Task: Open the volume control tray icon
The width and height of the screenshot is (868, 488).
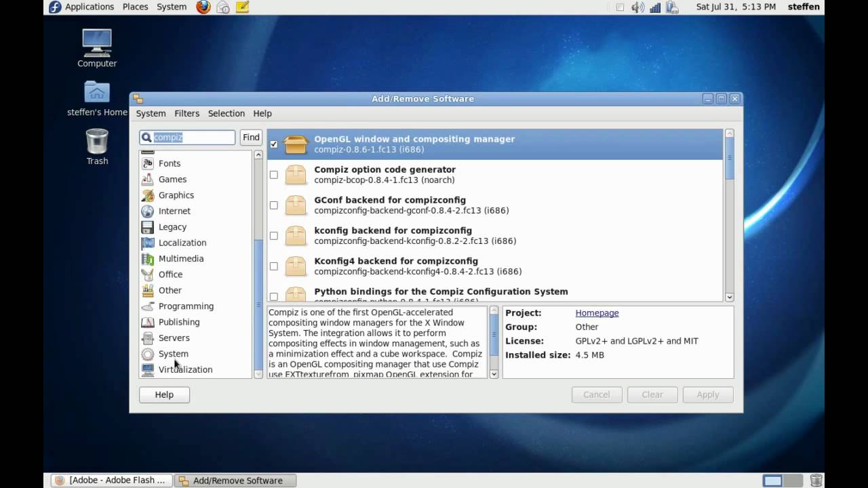Action: click(637, 7)
